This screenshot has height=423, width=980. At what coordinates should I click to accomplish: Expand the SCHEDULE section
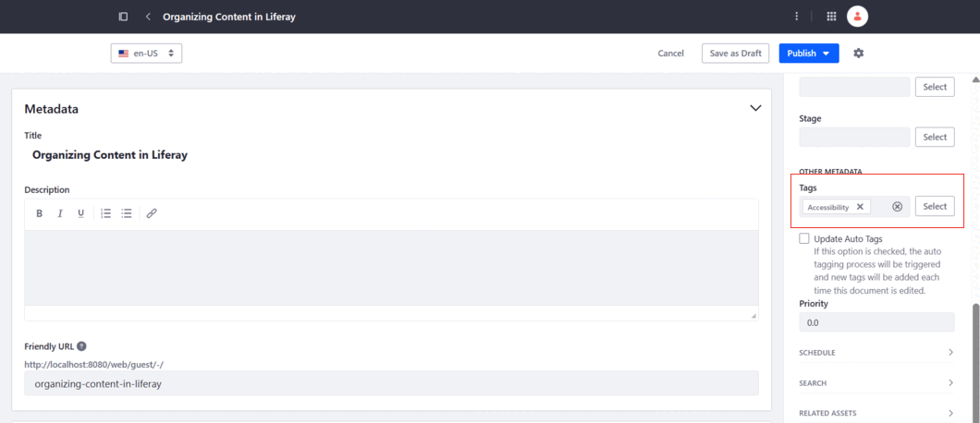click(876, 353)
